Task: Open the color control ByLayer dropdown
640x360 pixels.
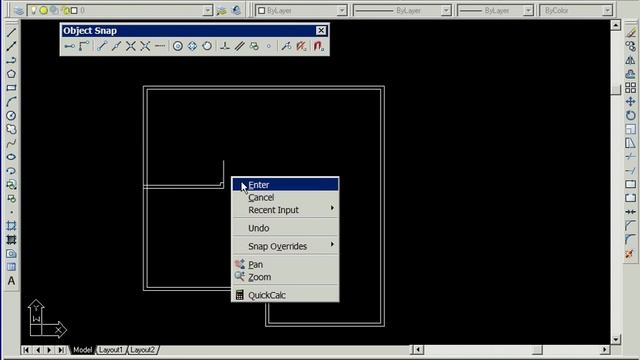Action: point(342,10)
